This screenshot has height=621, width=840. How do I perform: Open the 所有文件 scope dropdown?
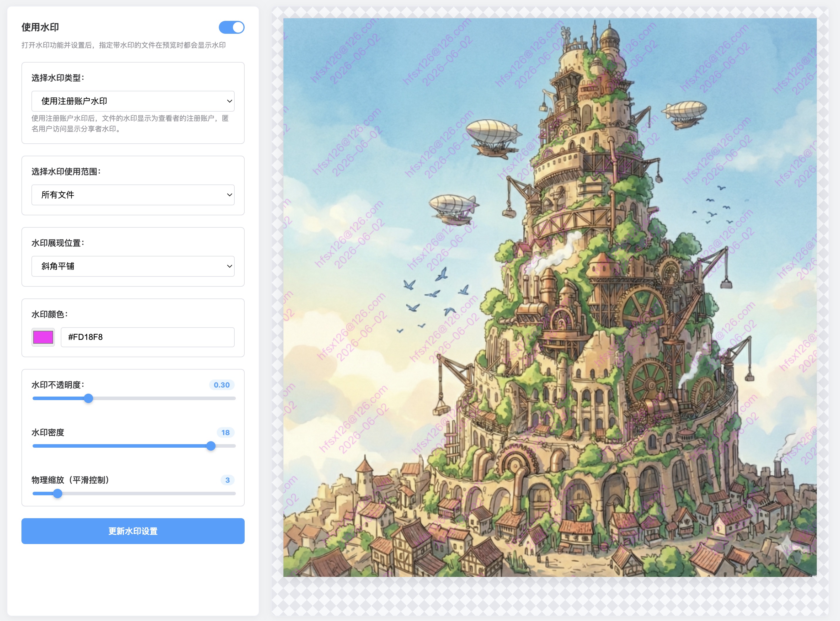(133, 195)
